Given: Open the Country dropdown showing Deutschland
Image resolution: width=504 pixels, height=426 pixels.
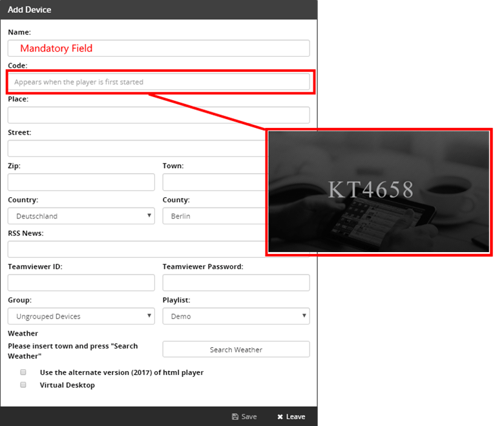Looking at the screenshot, I should click(81, 216).
